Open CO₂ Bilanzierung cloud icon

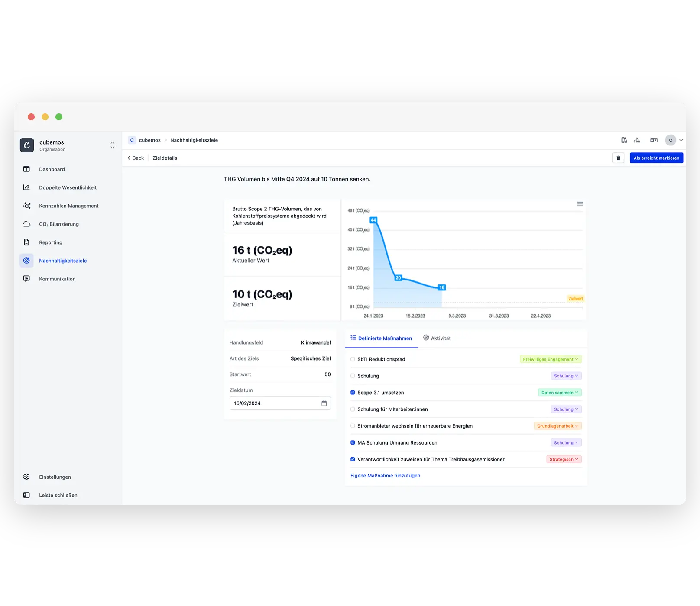click(26, 224)
